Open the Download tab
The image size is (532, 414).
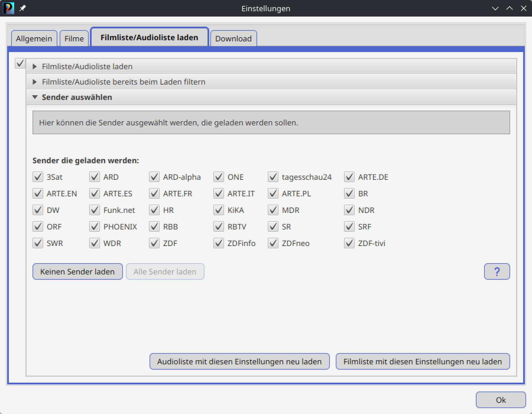click(233, 39)
